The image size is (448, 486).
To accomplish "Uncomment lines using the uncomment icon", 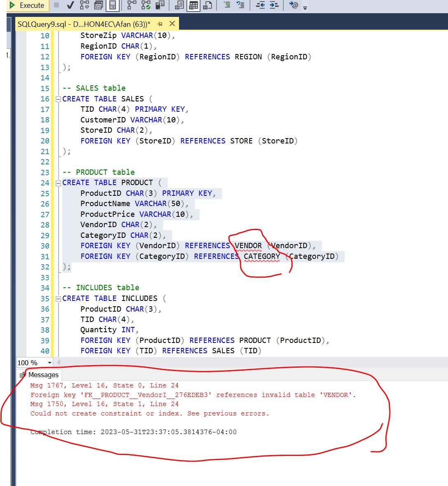I will click(242, 5).
